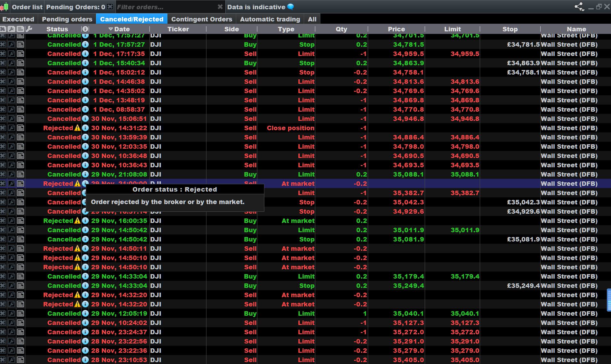Open the share menu icon in title bar
The image size is (611, 364).
pos(579,7)
